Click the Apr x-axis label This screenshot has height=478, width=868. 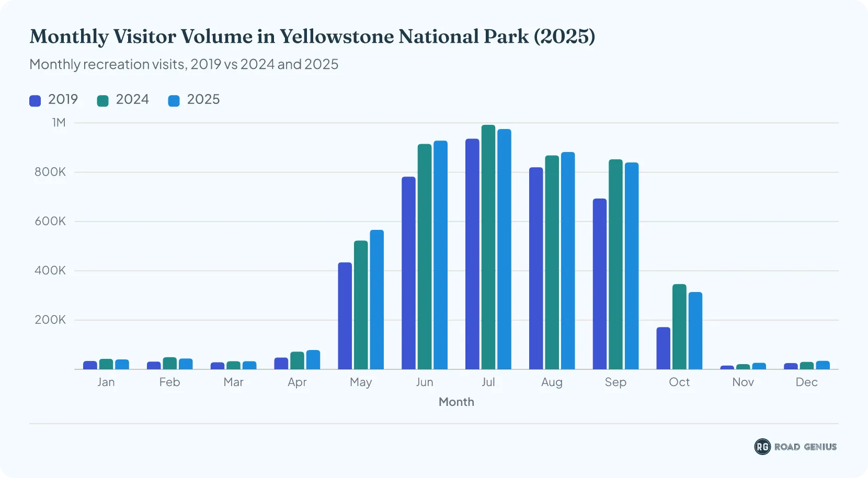[x=297, y=382]
